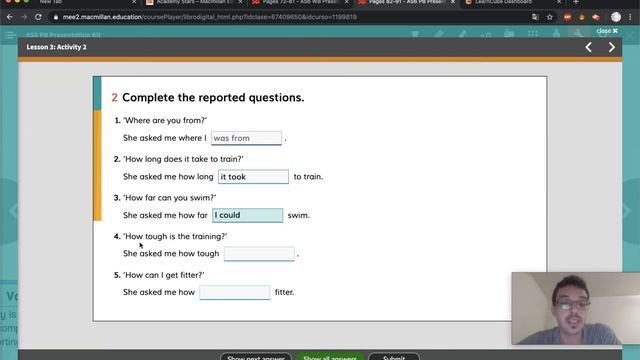Click the question 'How can I get fitter?'
Screen dimensions: 640x360
(164, 275)
